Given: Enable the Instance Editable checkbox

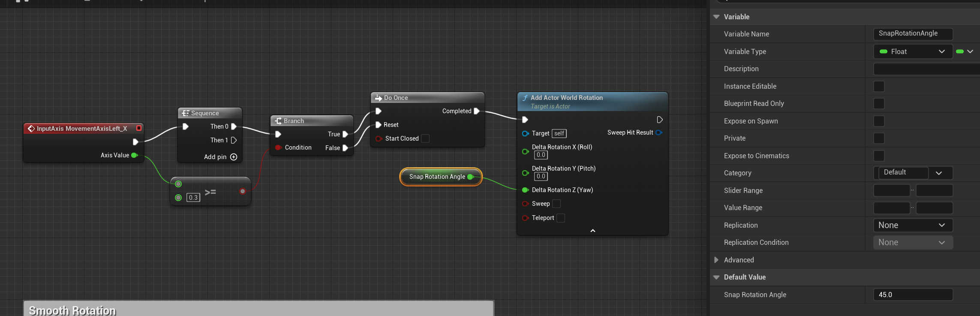Looking at the screenshot, I should [879, 86].
